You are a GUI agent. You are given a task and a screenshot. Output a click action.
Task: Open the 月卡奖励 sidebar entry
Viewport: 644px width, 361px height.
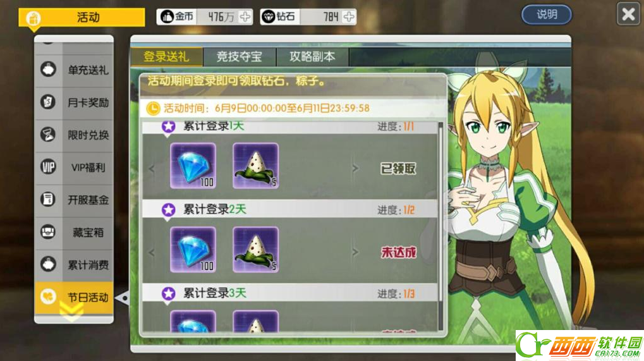coord(74,102)
